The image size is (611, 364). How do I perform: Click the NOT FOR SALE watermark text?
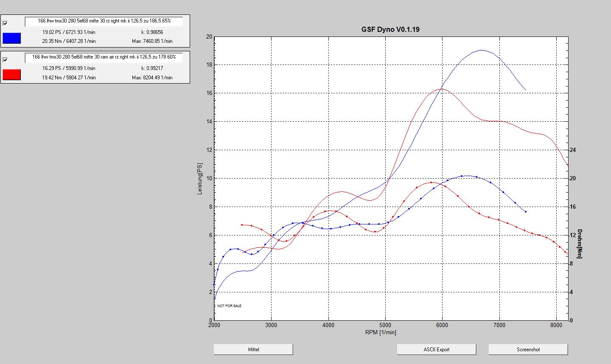tap(229, 306)
